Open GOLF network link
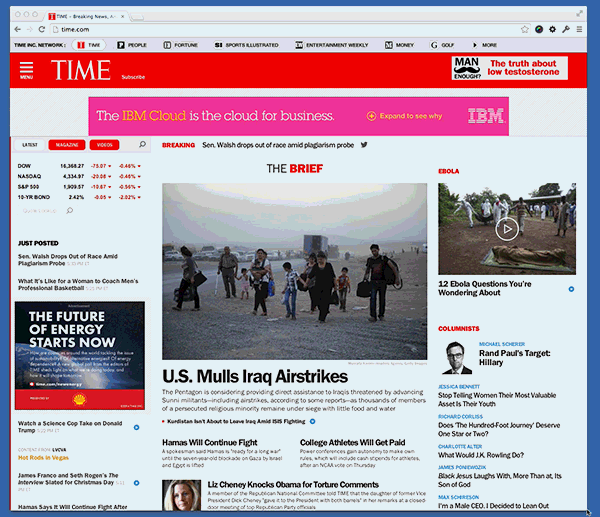 pyautogui.click(x=442, y=45)
